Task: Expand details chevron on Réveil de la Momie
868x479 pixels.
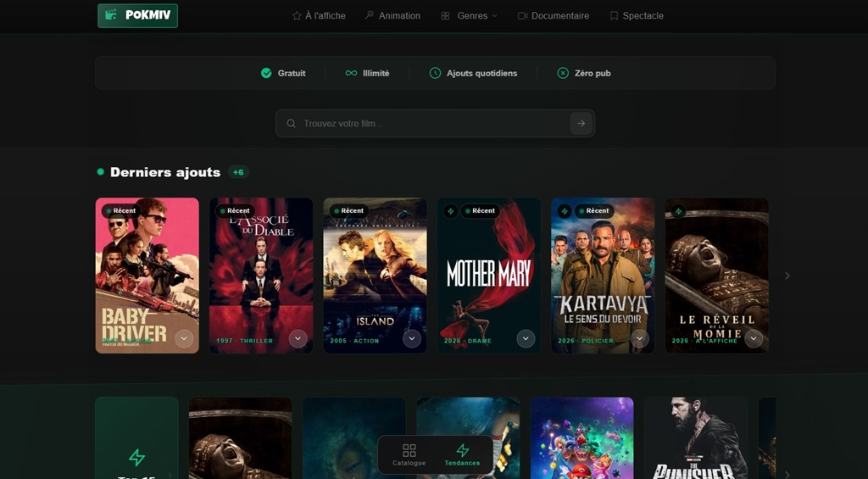Action: click(754, 338)
